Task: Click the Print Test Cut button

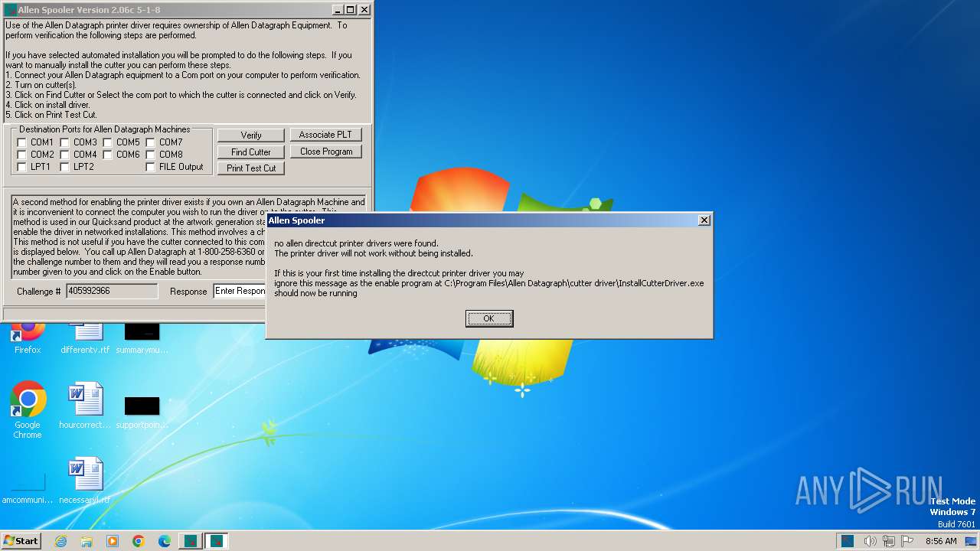Action: (251, 168)
